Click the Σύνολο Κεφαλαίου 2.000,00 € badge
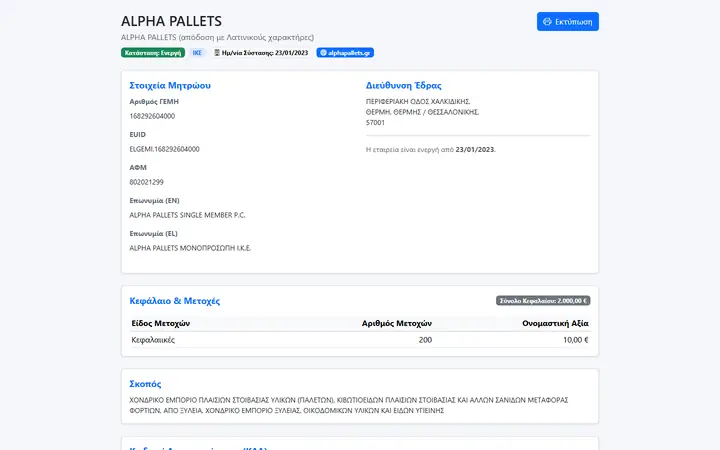The width and height of the screenshot is (720, 450). click(543, 301)
